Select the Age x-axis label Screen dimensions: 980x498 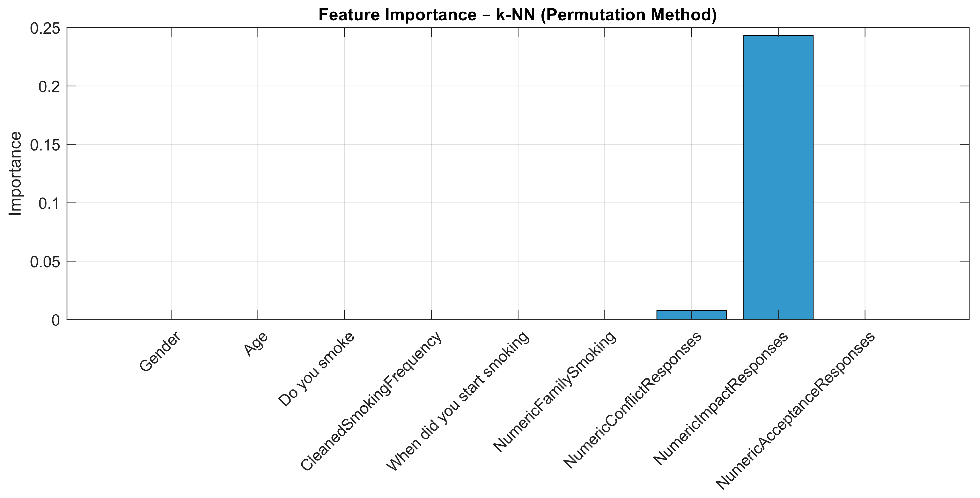pos(256,344)
